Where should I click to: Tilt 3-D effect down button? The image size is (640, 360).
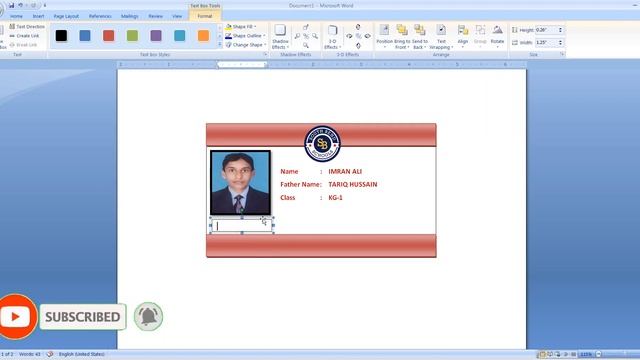pyautogui.click(x=358, y=46)
